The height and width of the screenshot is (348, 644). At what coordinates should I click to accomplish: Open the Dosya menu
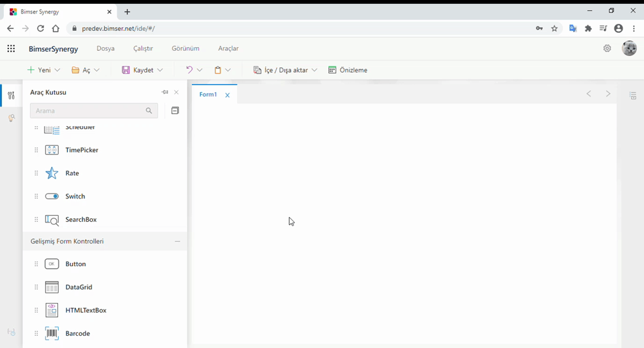click(106, 48)
